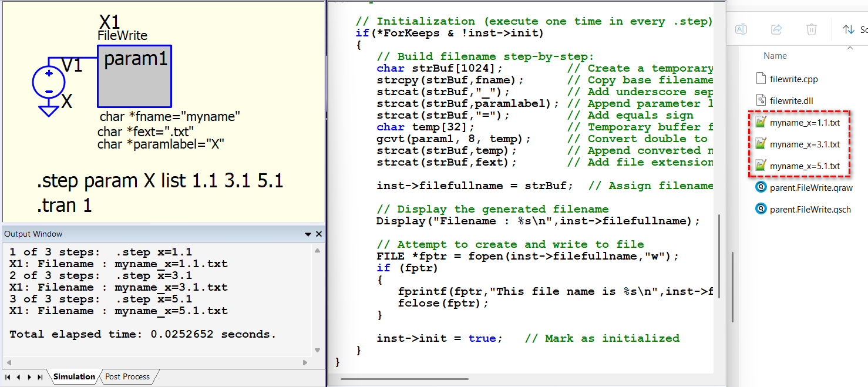Click the trash delete icon in the file panel
This screenshot has height=387, width=868.
pos(811,29)
